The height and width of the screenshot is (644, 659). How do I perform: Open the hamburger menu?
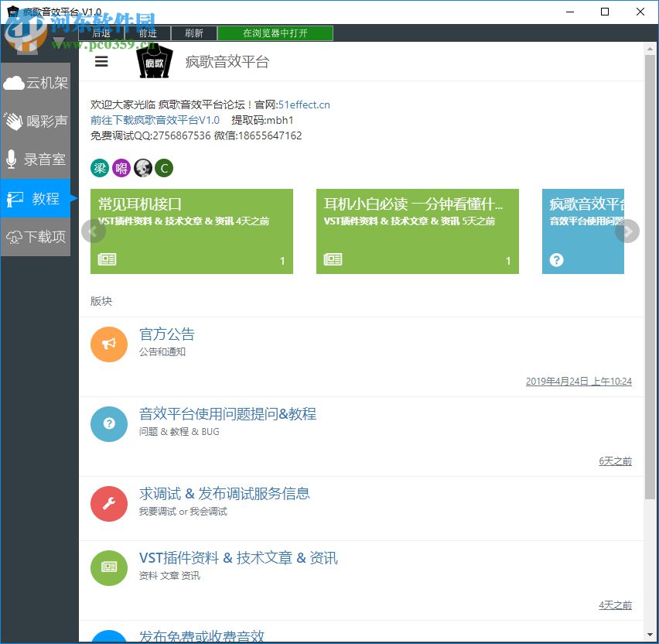tap(101, 61)
